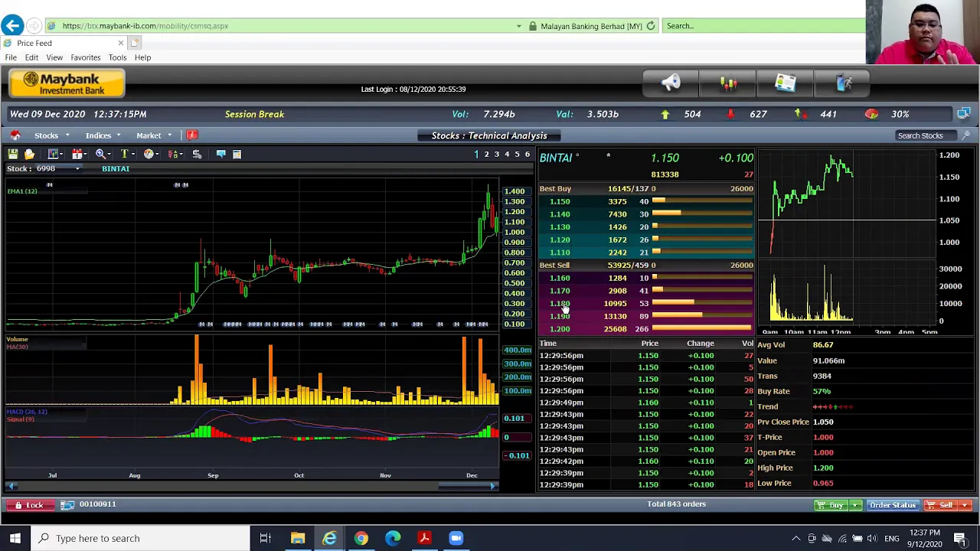The width and height of the screenshot is (980, 551).
Task: Open the account ID card icon
Action: coord(786,83)
